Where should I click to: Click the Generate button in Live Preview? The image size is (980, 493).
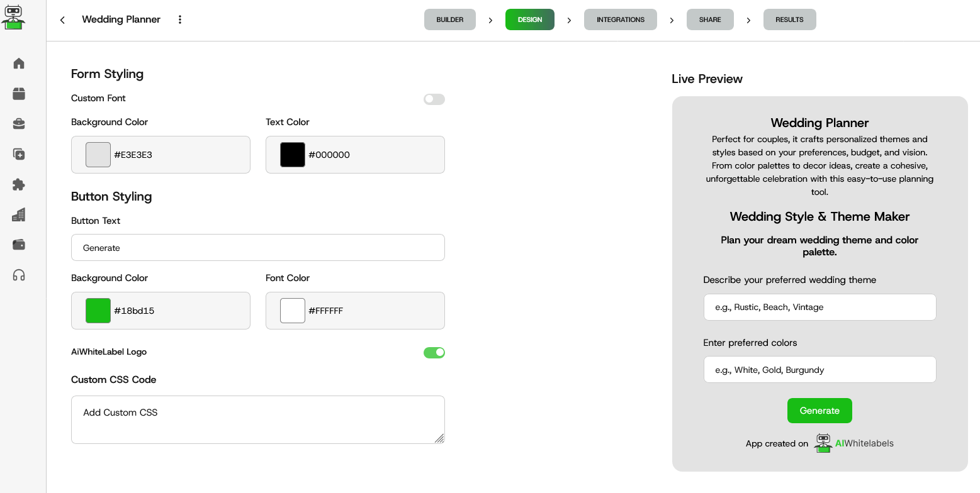click(x=819, y=410)
